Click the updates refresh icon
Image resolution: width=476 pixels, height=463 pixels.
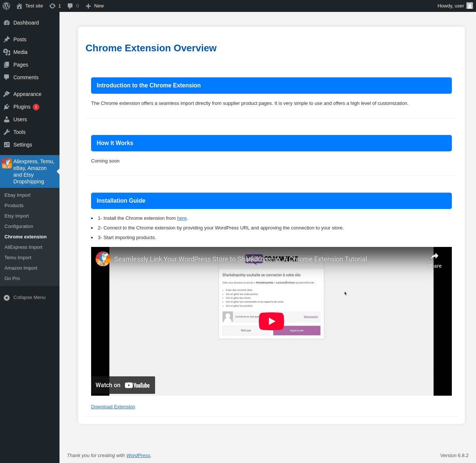point(52,6)
